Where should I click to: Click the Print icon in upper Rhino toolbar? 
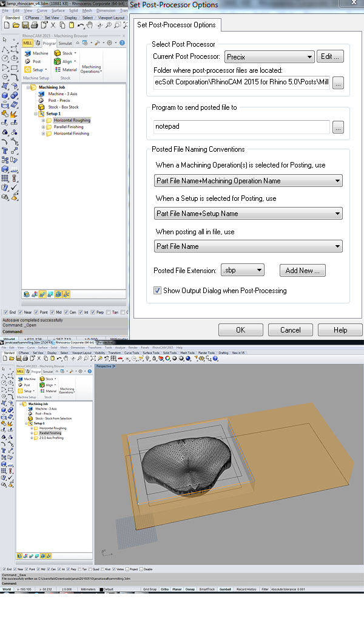point(35,25)
